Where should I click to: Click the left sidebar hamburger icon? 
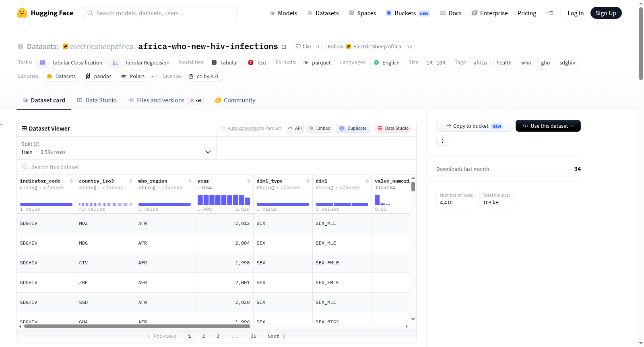point(2,125)
